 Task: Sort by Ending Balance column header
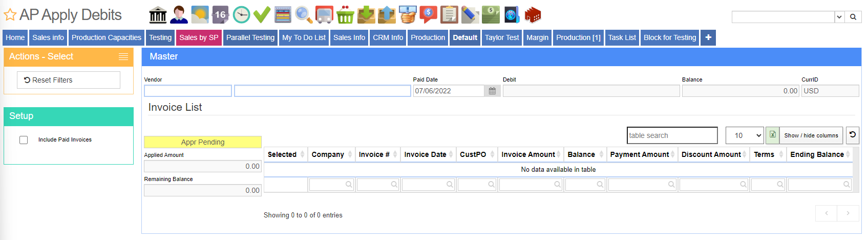820,154
